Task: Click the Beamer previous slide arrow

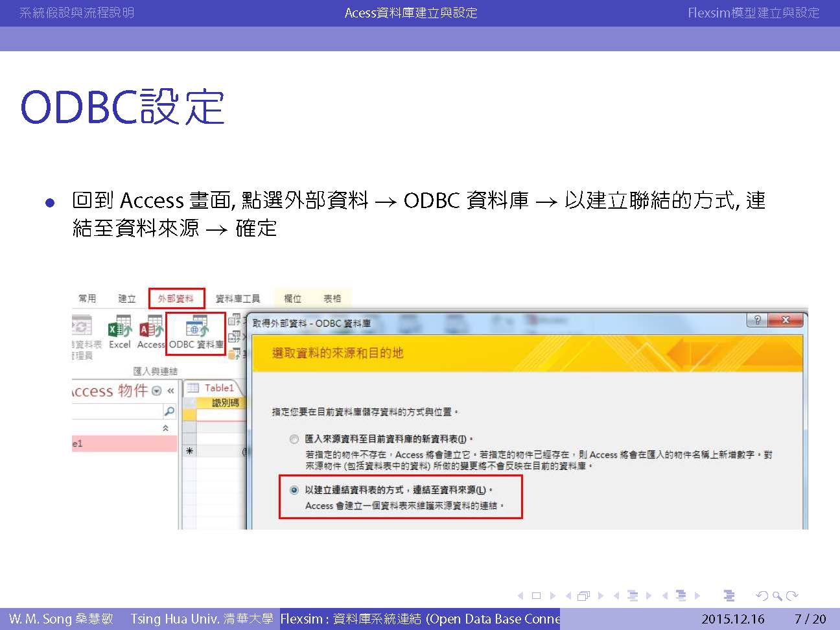Action: pyautogui.click(x=520, y=596)
